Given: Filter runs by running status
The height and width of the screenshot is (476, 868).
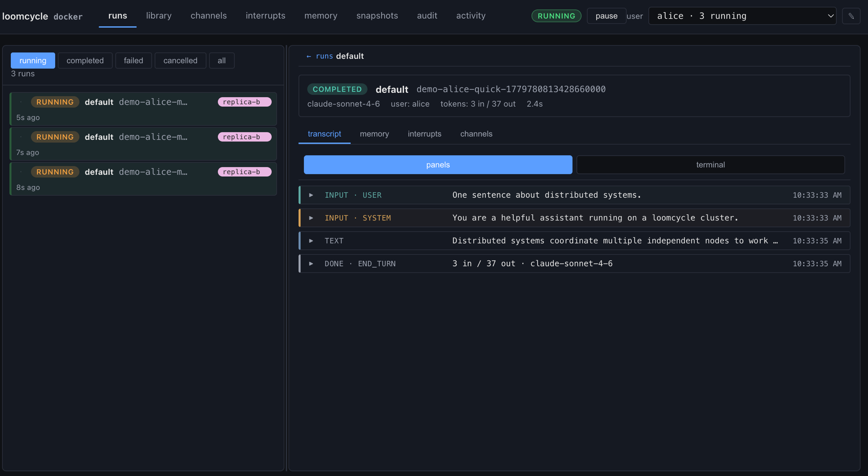Looking at the screenshot, I should (33, 60).
